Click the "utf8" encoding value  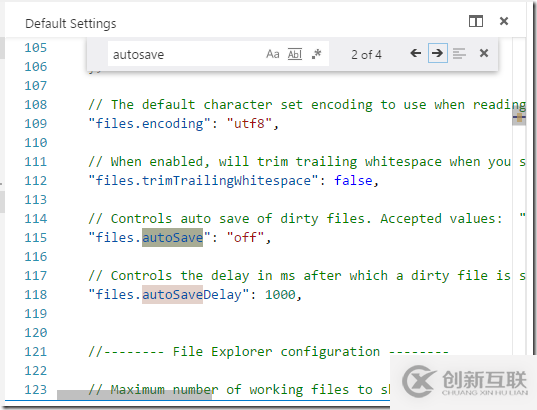(x=249, y=123)
